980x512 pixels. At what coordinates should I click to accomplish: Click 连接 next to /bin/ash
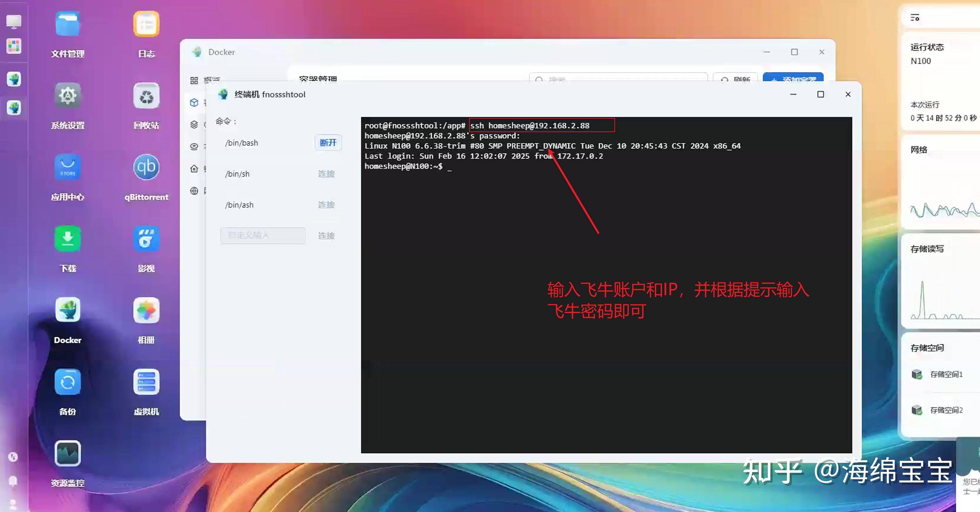click(x=326, y=205)
